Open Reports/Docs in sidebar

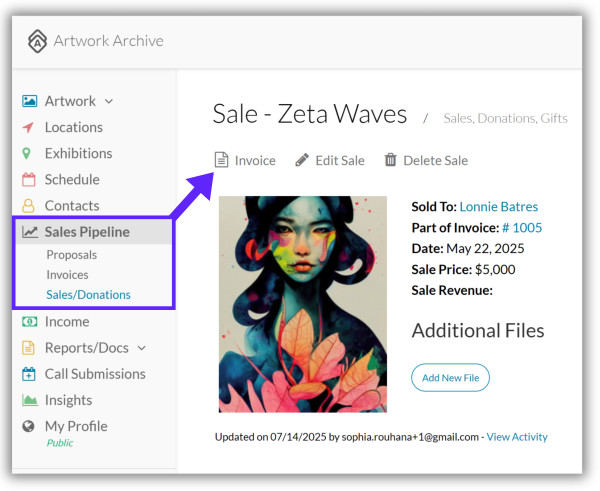point(86,348)
